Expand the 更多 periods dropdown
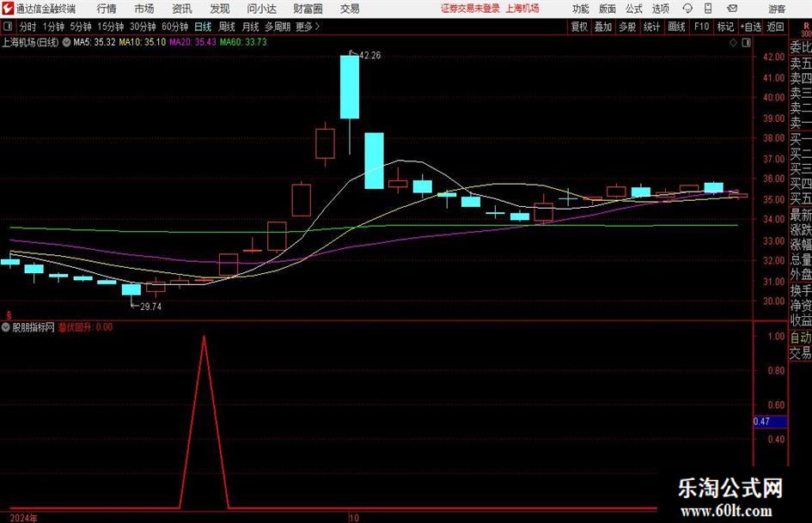This screenshot has height=523, width=812. [308, 27]
